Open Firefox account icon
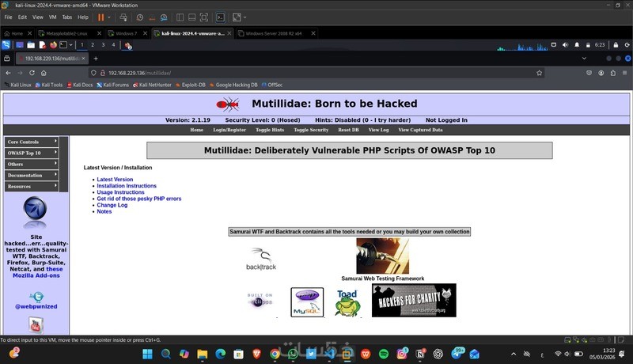 tap(601, 73)
